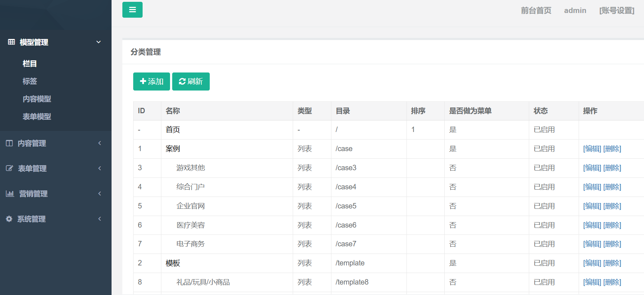Image resolution: width=644 pixels, height=295 pixels.
Task: Edit the 模板 category row
Action: click(592, 263)
